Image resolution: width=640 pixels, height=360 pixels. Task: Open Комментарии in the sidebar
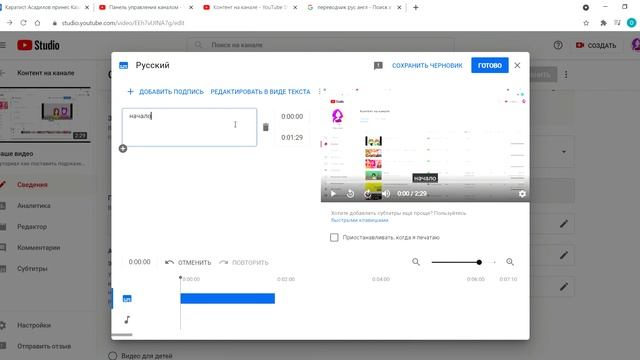point(39,248)
